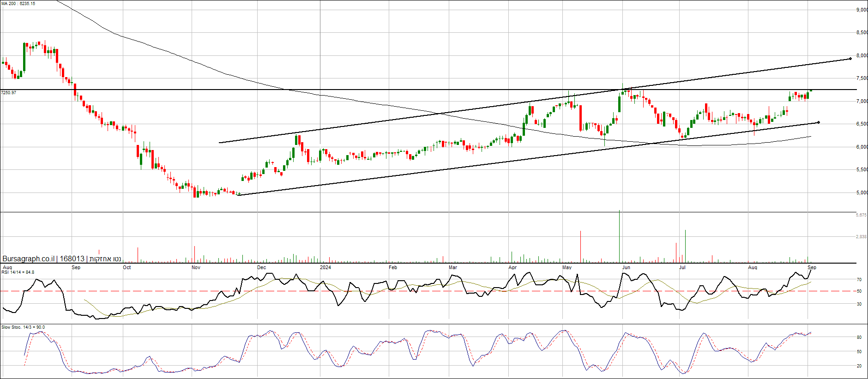Click the 7250.97 resistance level label
868x379 pixels.
coord(9,93)
